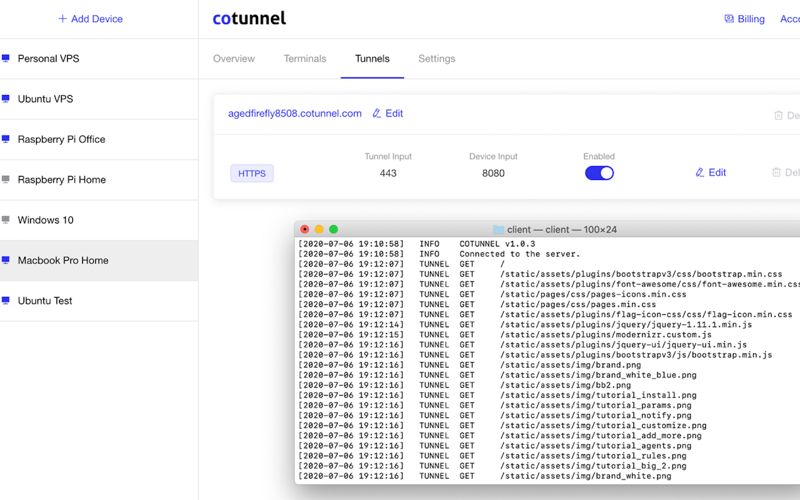Image resolution: width=800 pixels, height=500 pixels.
Task: Select Macbook Pro Home device
Action: 99,260
